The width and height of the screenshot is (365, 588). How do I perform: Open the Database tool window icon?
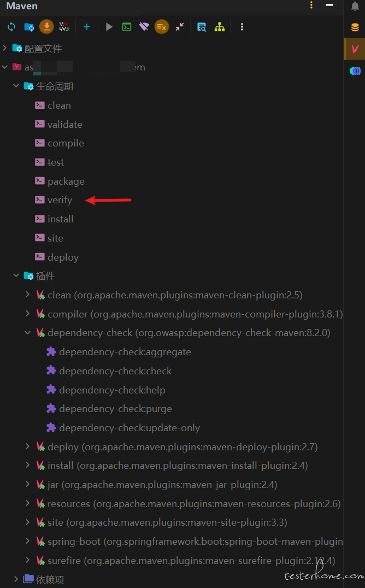point(355,27)
